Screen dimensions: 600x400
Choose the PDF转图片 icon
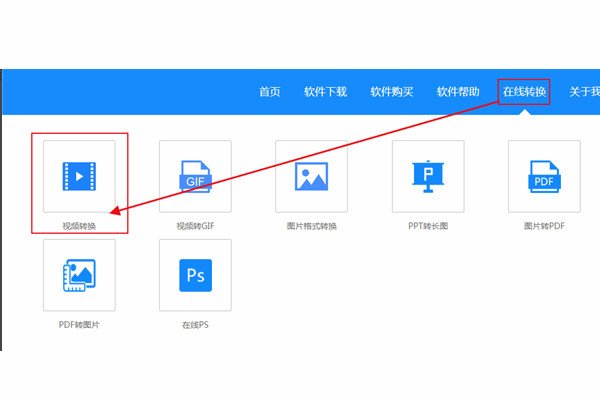pos(79,275)
